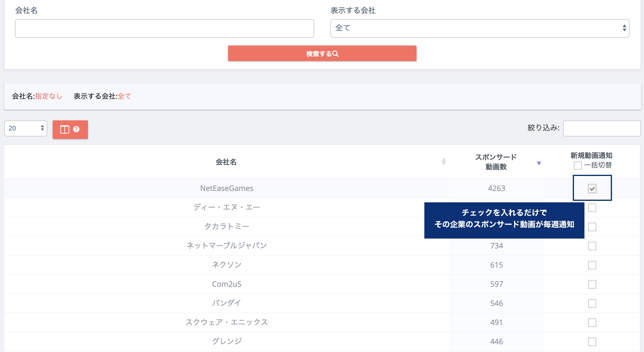Check notification for グレンジ

click(x=592, y=342)
